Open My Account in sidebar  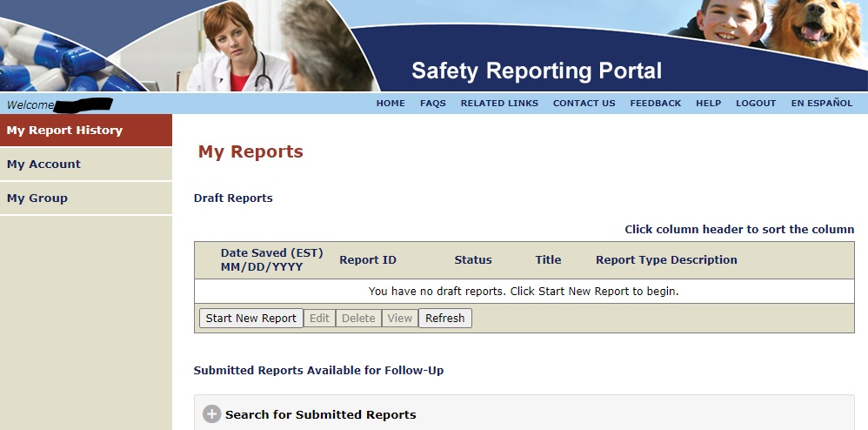[43, 165]
